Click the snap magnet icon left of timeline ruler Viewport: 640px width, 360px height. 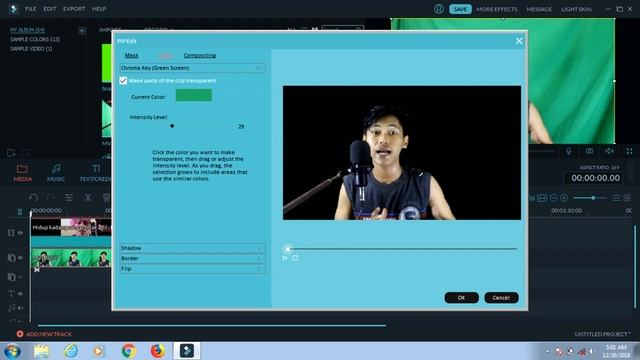click(20, 211)
